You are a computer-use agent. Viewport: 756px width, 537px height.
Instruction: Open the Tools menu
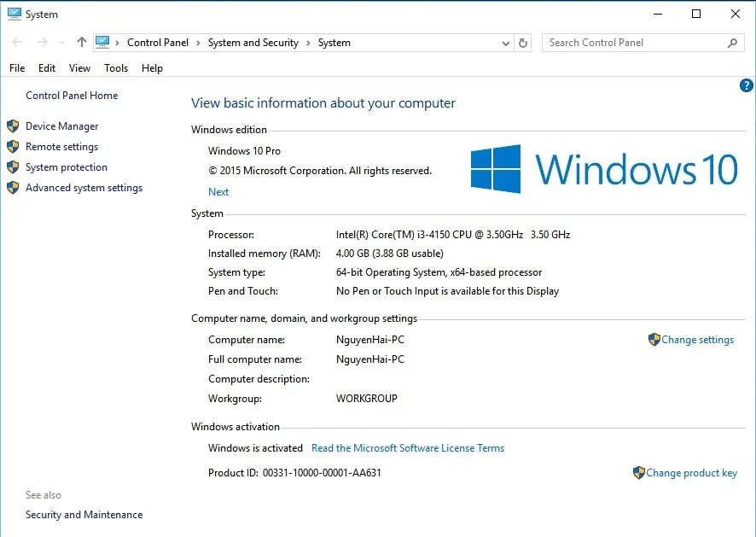point(116,68)
